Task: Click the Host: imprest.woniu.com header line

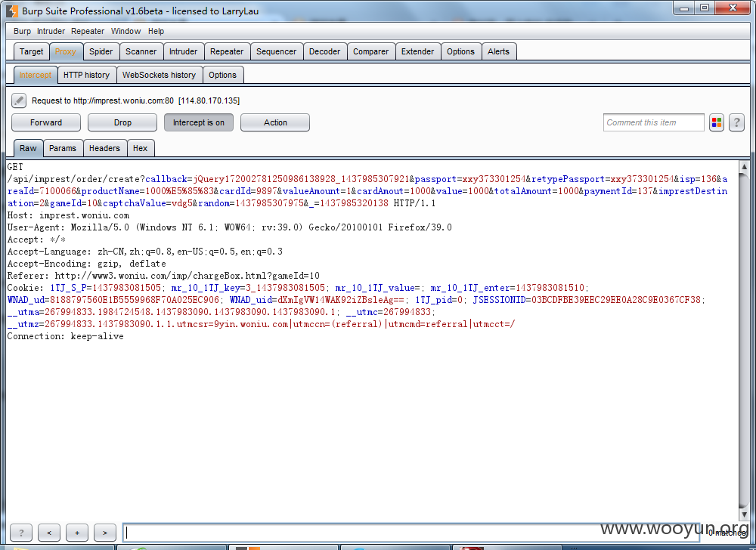Action: [x=68, y=215]
